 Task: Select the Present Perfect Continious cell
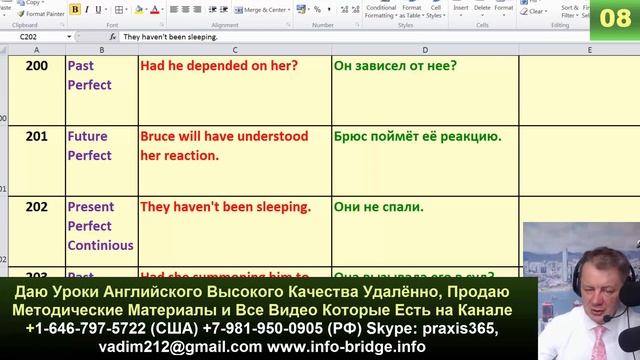tap(102, 231)
